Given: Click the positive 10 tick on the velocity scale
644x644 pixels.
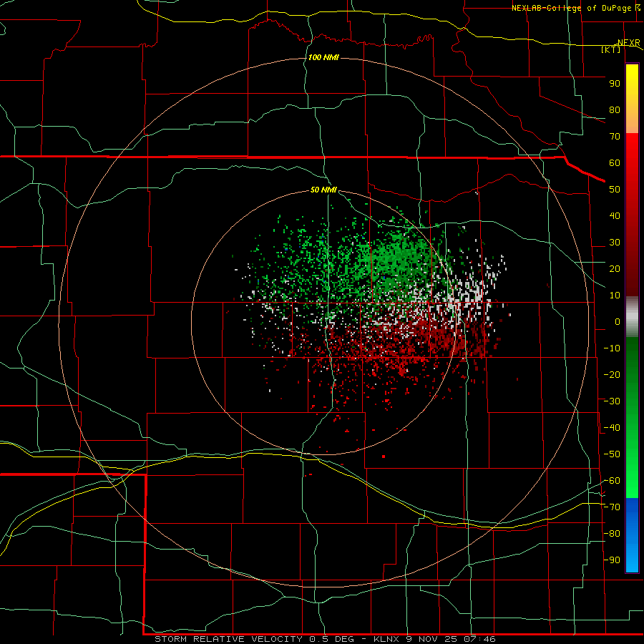Looking at the screenshot, I should 615,296.
